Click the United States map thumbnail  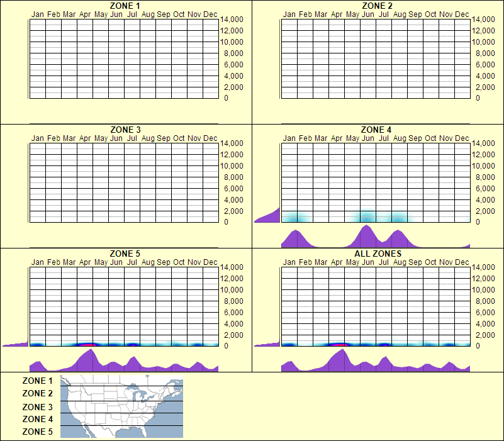pyautogui.click(x=121, y=405)
